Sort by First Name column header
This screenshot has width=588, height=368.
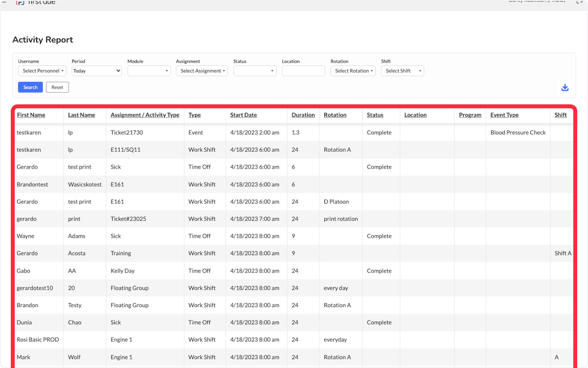pyautogui.click(x=31, y=115)
